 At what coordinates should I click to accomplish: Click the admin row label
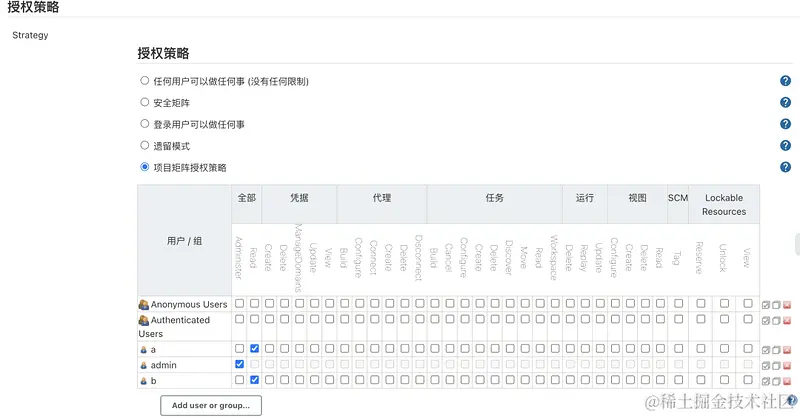point(163,365)
